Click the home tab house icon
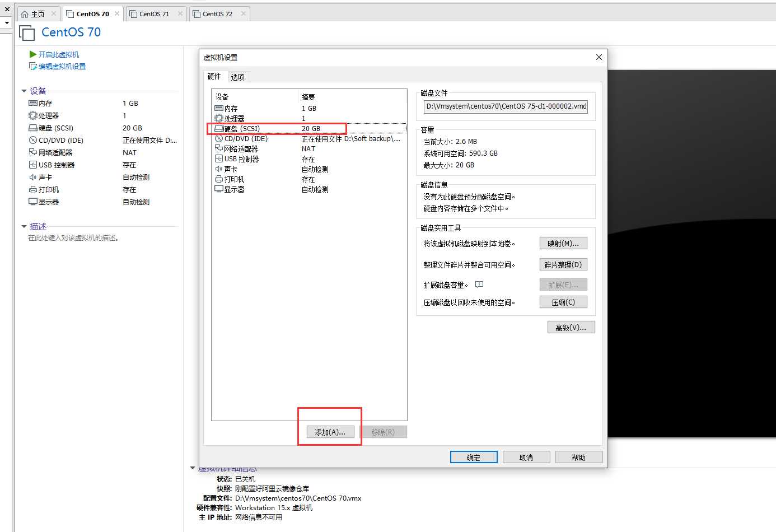Viewport: 776px width, 532px height. [x=25, y=14]
